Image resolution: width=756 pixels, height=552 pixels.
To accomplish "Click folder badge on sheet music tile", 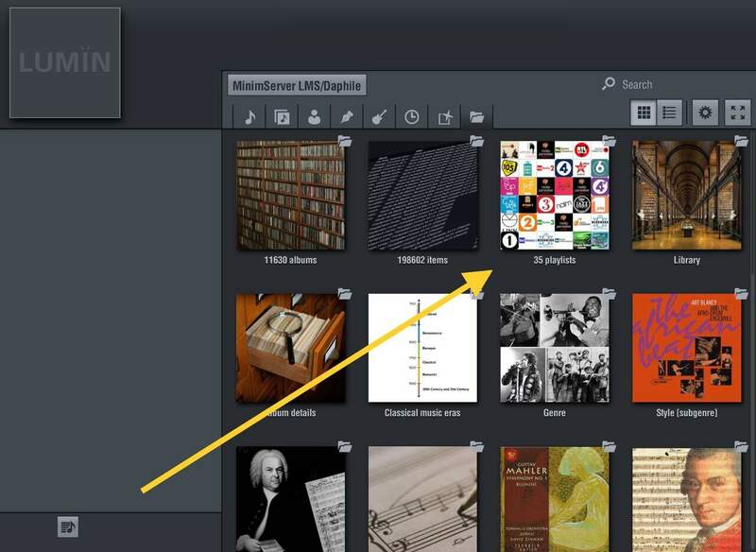I will click(477, 446).
